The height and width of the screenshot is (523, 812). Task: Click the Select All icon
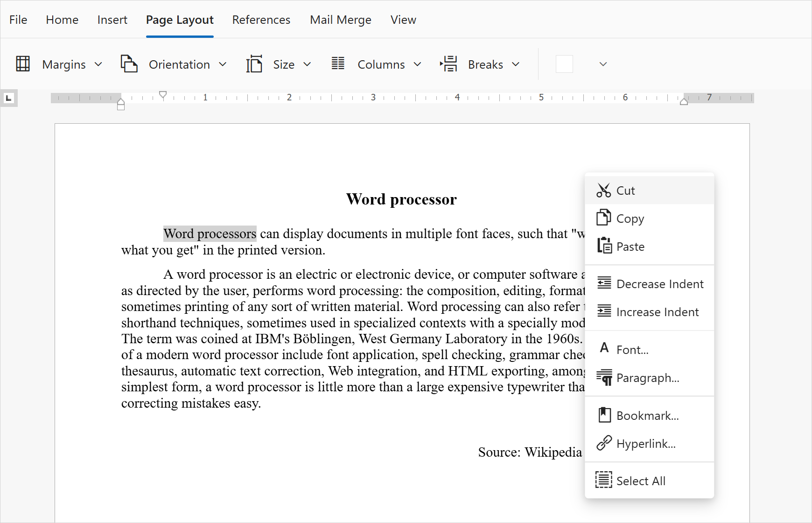604,480
